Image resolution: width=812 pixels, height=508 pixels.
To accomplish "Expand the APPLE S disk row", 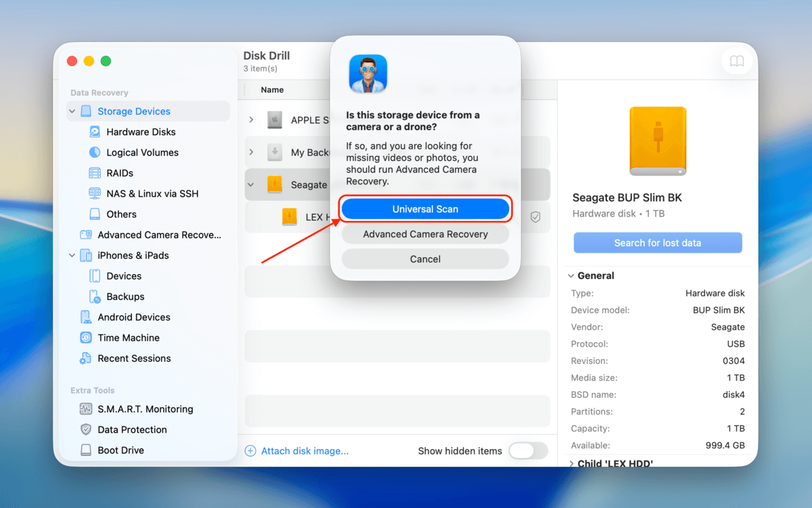I will point(250,119).
